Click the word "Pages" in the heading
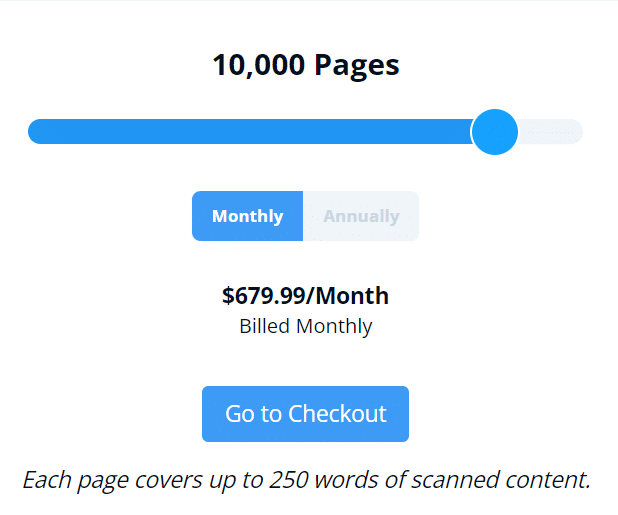The image size is (618, 515). pyautogui.click(x=357, y=66)
